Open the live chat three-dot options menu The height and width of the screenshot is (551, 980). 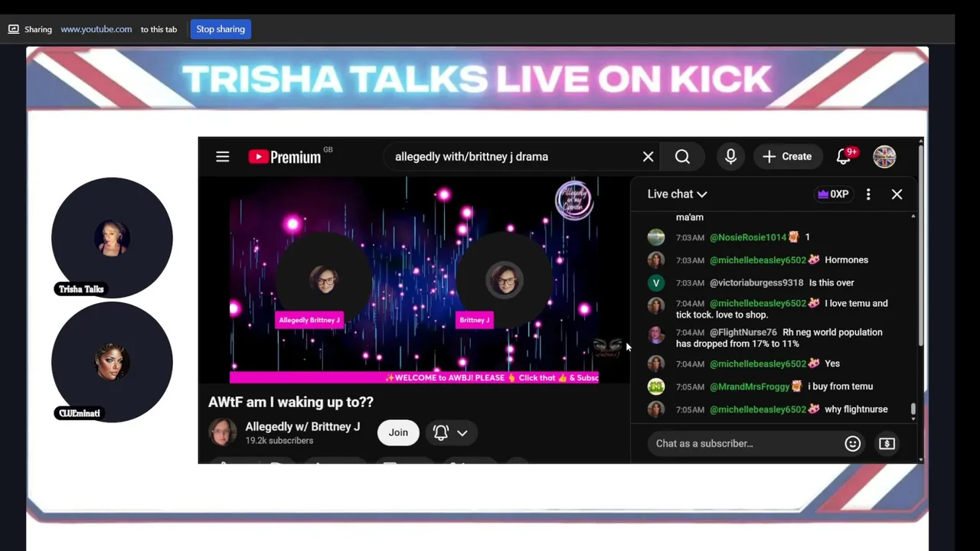(868, 194)
